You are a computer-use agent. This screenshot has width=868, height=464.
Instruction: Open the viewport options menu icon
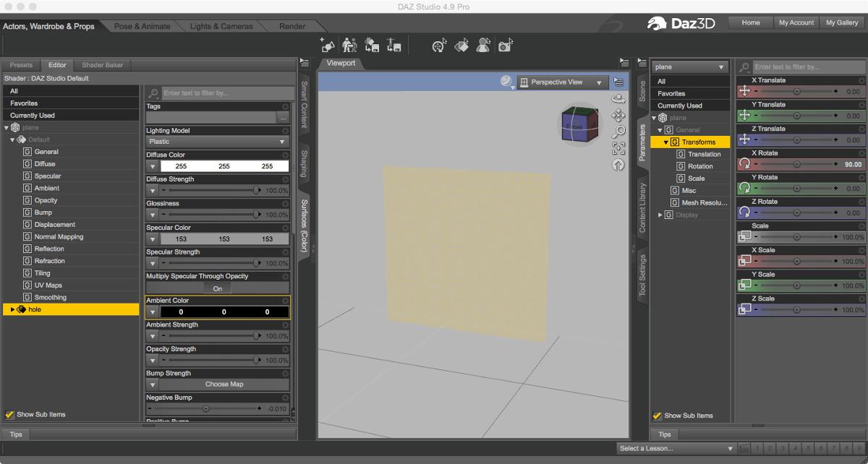tap(618, 82)
